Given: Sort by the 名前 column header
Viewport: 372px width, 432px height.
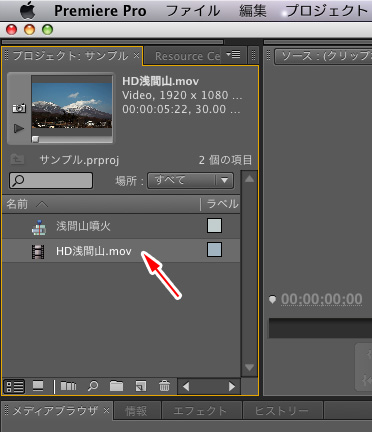Looking at the screenshot, I should 17,204.
